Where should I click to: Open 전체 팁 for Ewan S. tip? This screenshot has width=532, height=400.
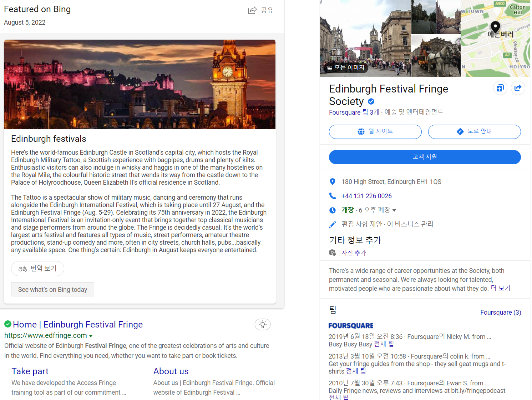338,397
